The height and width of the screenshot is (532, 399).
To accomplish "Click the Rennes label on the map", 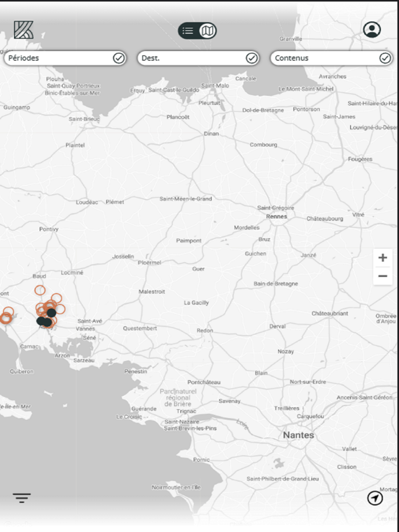I will pos(276,216).
